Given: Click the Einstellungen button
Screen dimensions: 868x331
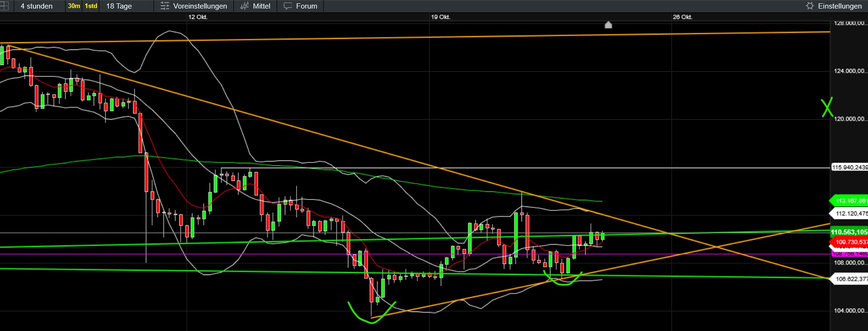Looking at the screenshot, I should click(839, 6).
